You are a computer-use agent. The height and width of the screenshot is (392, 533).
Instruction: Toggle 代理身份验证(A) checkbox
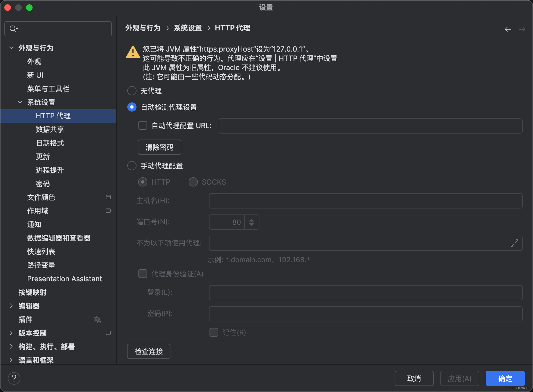tap(143, 274)
